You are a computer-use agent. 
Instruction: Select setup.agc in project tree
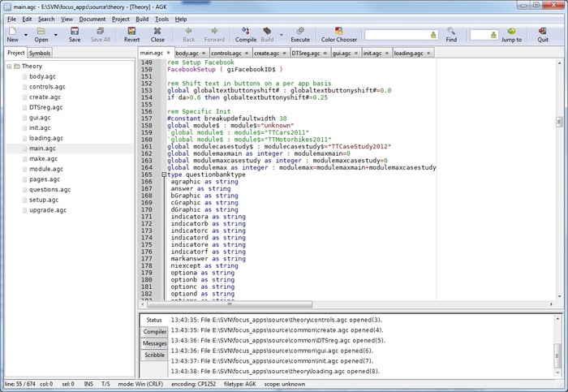(x=44, y=200)
